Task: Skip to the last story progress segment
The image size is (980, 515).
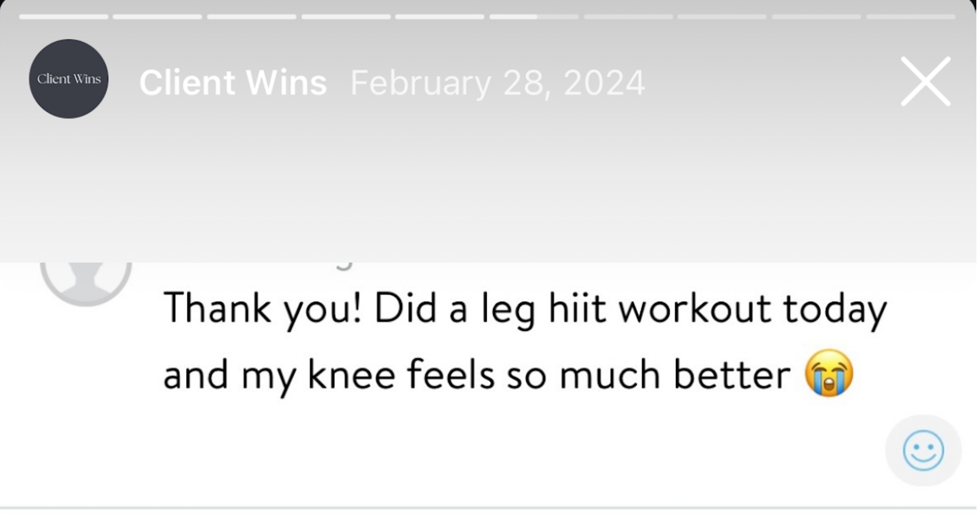Action: [x=910, y=17]
